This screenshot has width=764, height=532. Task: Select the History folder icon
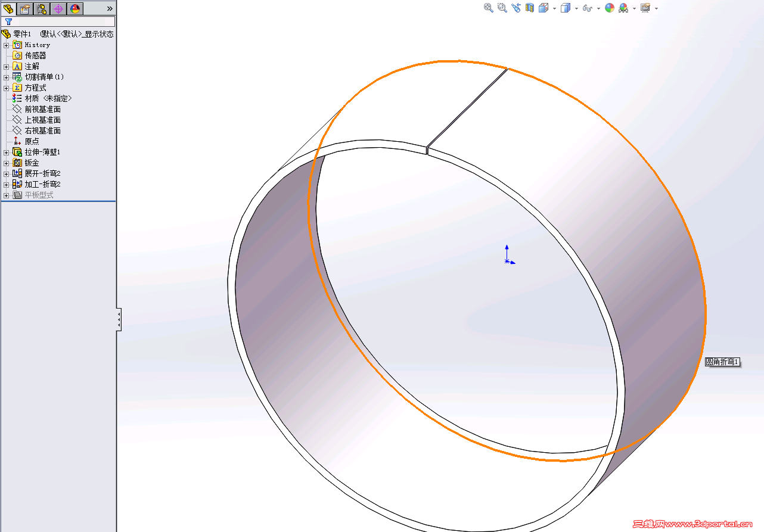click(x=17, y=45)
